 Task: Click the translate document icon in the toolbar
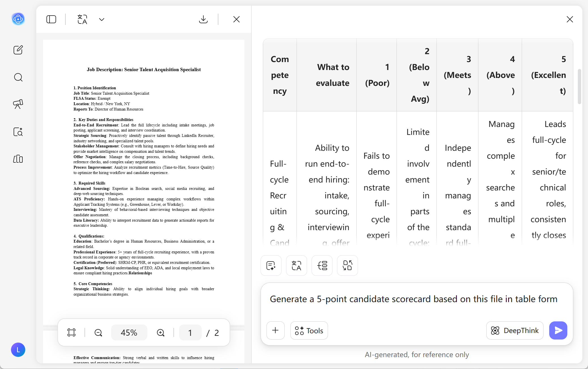pyautogui.click(x=82, y=19)
